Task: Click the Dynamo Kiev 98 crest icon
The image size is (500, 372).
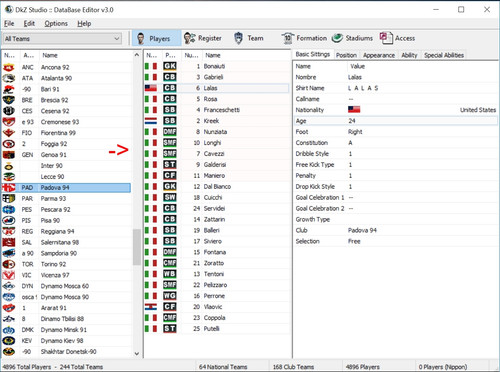Action: (x=9, y=341)
